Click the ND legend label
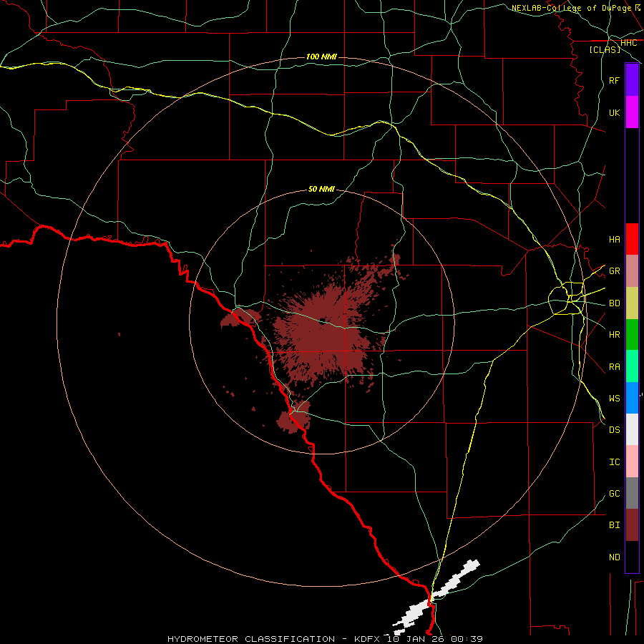The image size is (644, 644). pyautogui.click(x=614, y=557)
